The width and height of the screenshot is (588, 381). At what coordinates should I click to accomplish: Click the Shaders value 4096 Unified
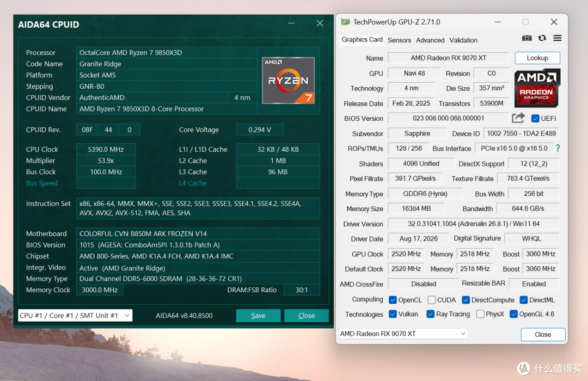tap(421, 163)
